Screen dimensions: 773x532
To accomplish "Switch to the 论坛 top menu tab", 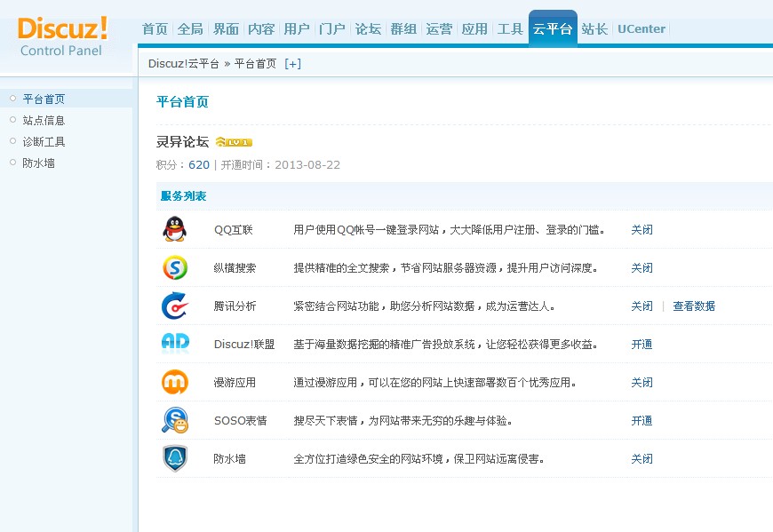I will (x=368, y=29).
